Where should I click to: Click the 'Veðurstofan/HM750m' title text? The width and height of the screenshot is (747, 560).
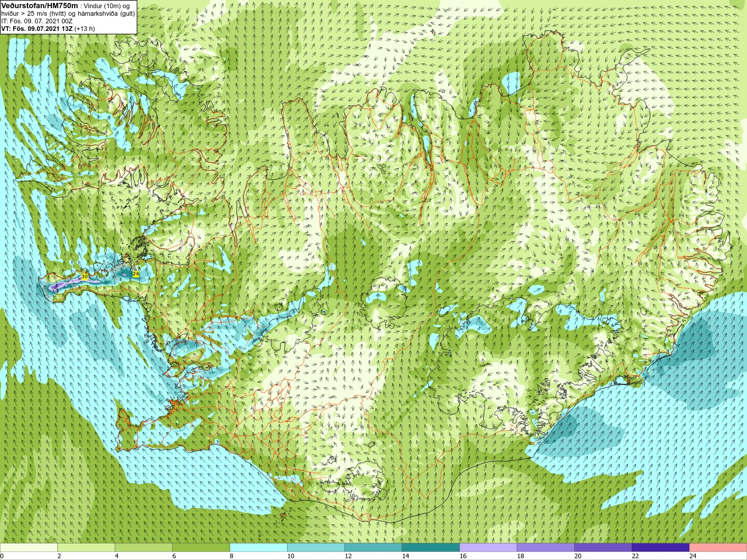tap(39, 5)
